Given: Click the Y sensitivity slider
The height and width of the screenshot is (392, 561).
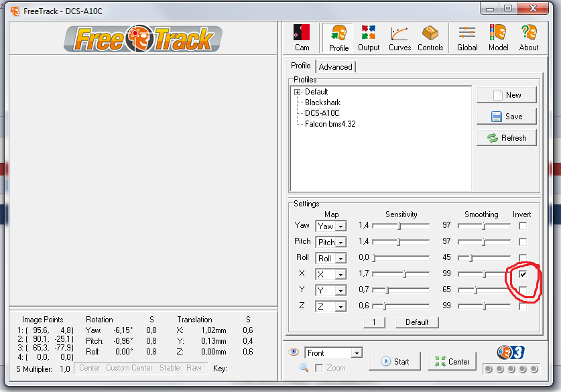Looking at the screenshot, I should pos(401,290).
